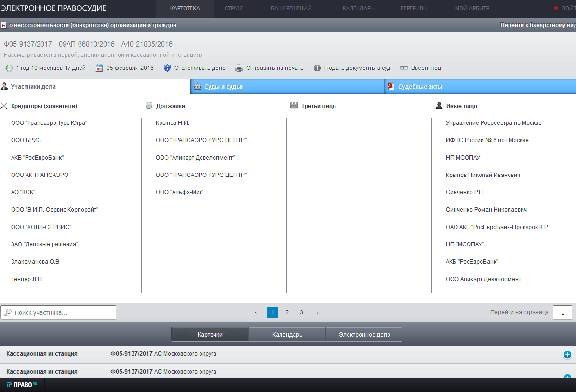
Task: Click the case duration clock icon
Action: [9, 68]
